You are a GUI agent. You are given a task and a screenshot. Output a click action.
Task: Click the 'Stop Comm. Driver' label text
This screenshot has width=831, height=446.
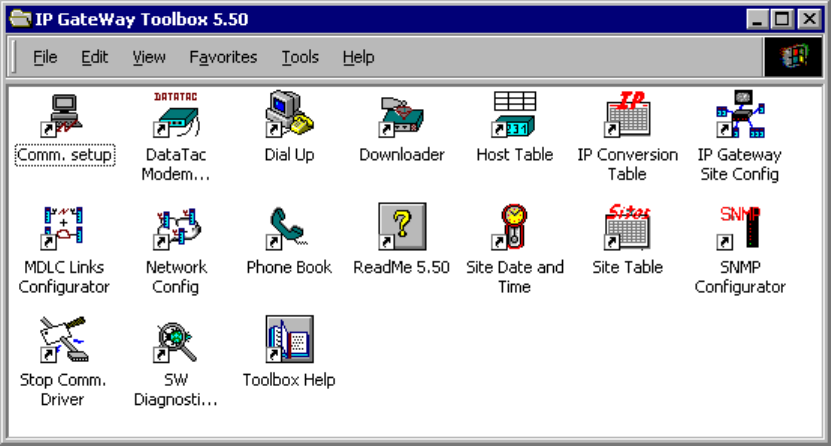pos(63,389)
